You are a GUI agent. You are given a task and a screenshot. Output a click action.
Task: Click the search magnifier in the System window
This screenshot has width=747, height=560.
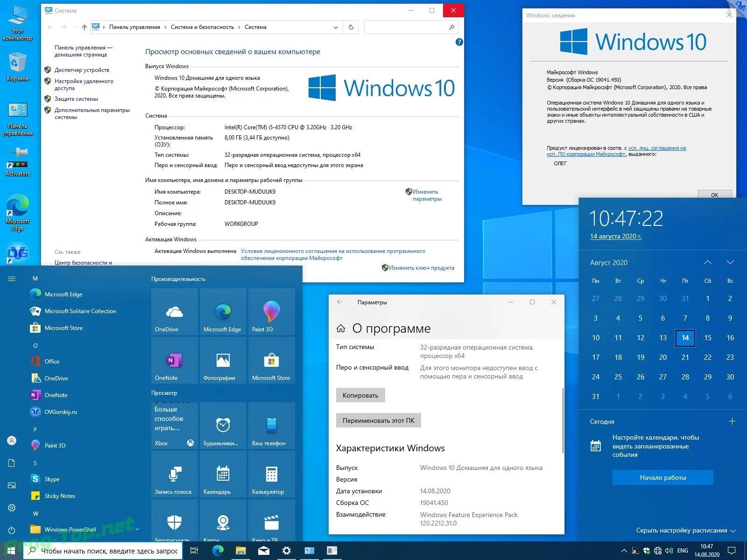451,27
